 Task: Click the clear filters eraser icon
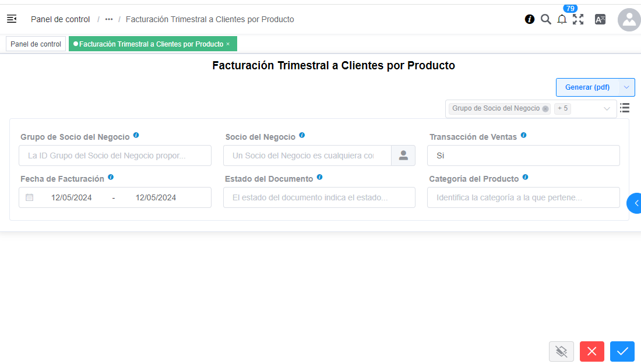[561, 351]
